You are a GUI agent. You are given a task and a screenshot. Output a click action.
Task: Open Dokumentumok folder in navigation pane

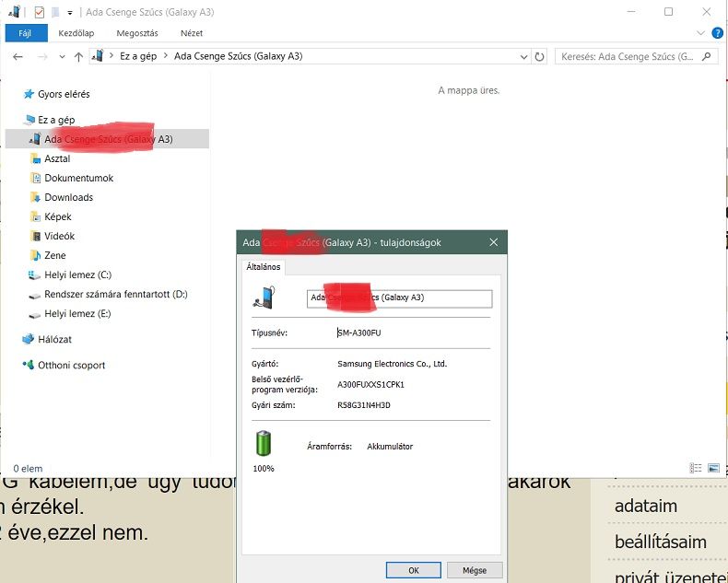[x=79, y=179]
